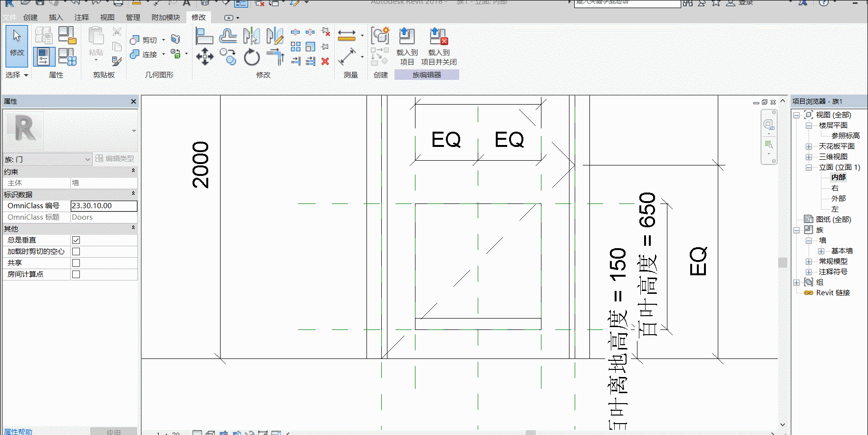The height and width of the screenshot is (435, 868).
Task: Enable the 房间计算点 checkbox
Action: tap(76, 274)
